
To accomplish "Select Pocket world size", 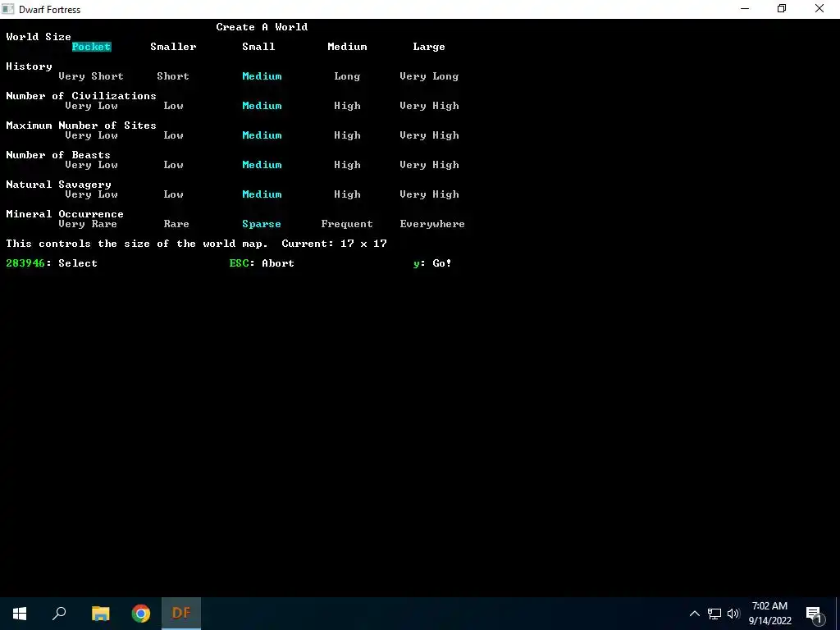I will 92,47.
